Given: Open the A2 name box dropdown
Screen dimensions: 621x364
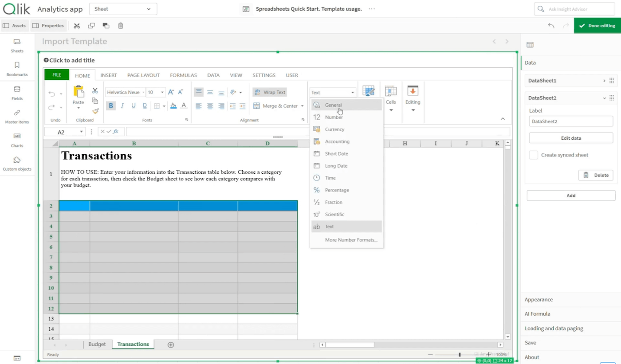Looking at the screenshot, I should [82, 132].
